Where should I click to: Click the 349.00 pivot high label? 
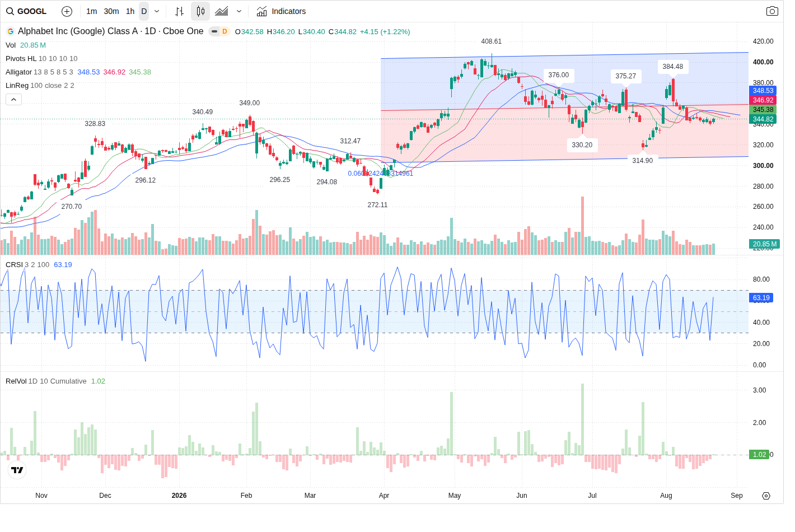tap(250, 103)
